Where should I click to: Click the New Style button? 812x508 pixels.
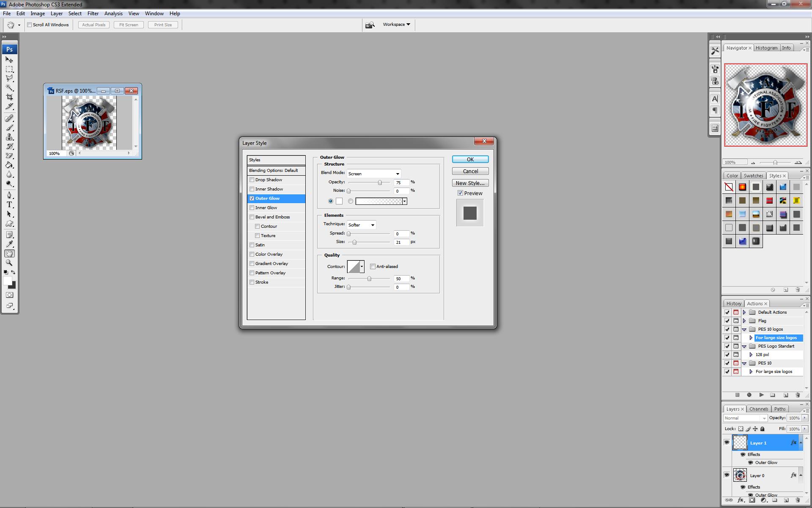coord(470,183)
